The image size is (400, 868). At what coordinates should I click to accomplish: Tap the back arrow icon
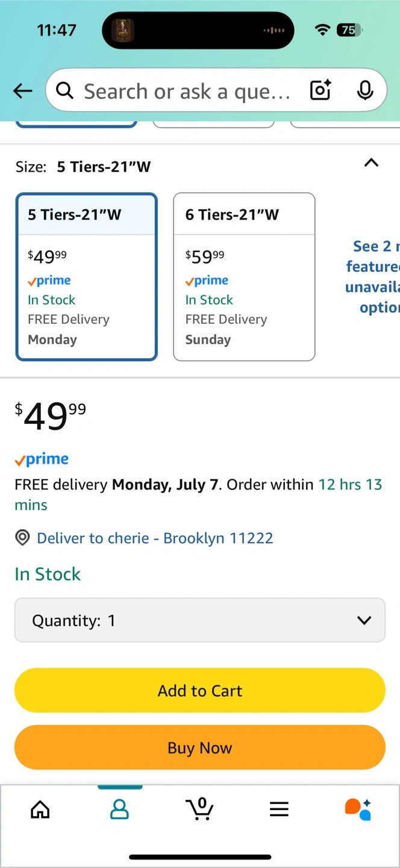pyautogui.click(x=23, y=91)
